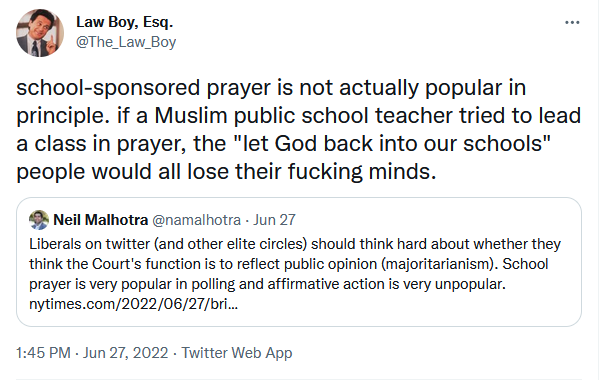Open the Law Boy, Esq. display name

point(124,22)
